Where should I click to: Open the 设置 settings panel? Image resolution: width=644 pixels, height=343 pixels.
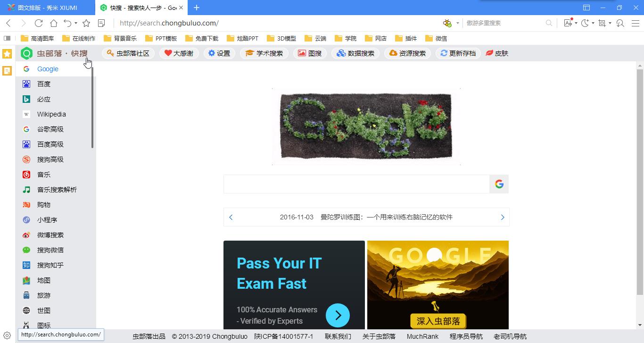click(219, 53)
